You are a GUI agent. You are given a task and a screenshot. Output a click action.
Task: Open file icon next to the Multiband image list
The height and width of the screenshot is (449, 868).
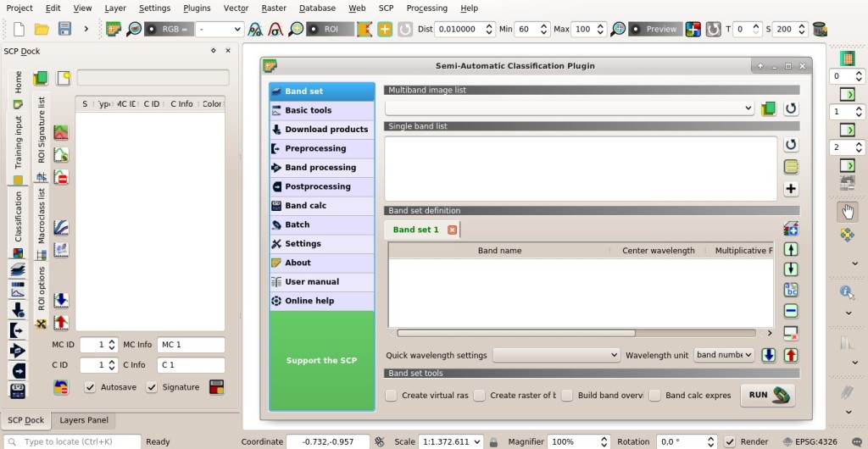(x=768, y=108)
